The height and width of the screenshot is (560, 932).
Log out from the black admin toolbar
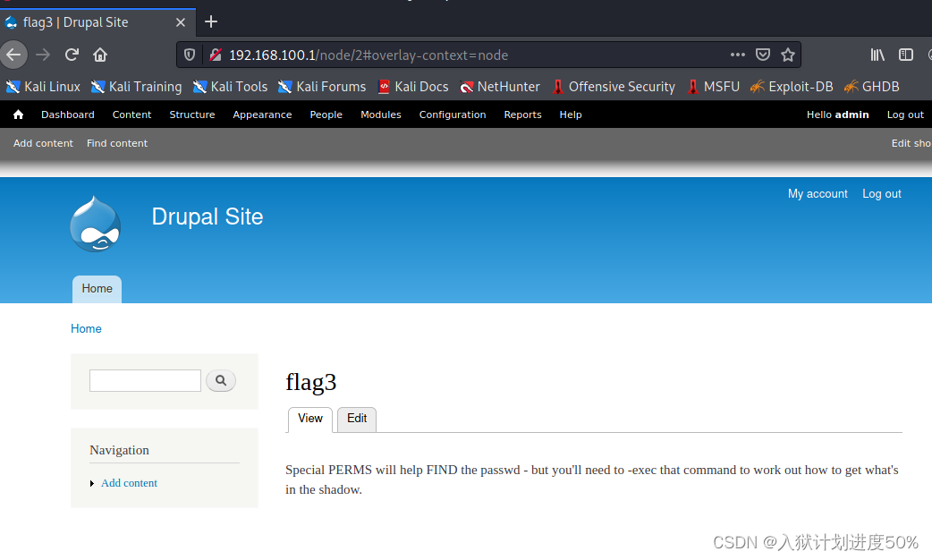tap(905, 115)
